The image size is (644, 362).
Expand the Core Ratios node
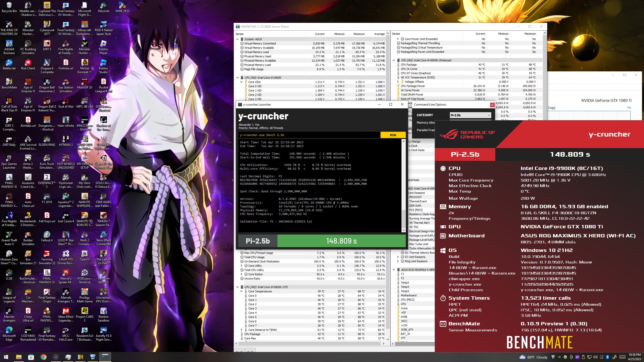tap(241, 274)
